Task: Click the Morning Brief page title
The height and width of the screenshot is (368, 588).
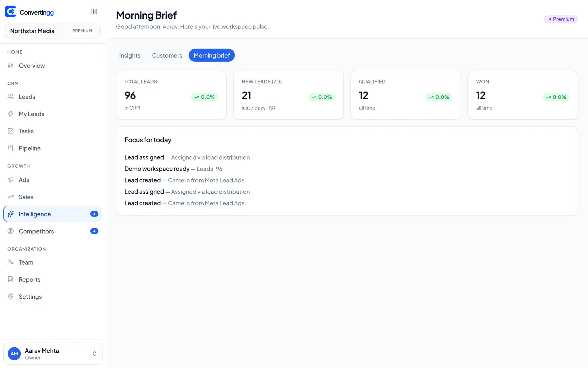Action: (146, 15)
